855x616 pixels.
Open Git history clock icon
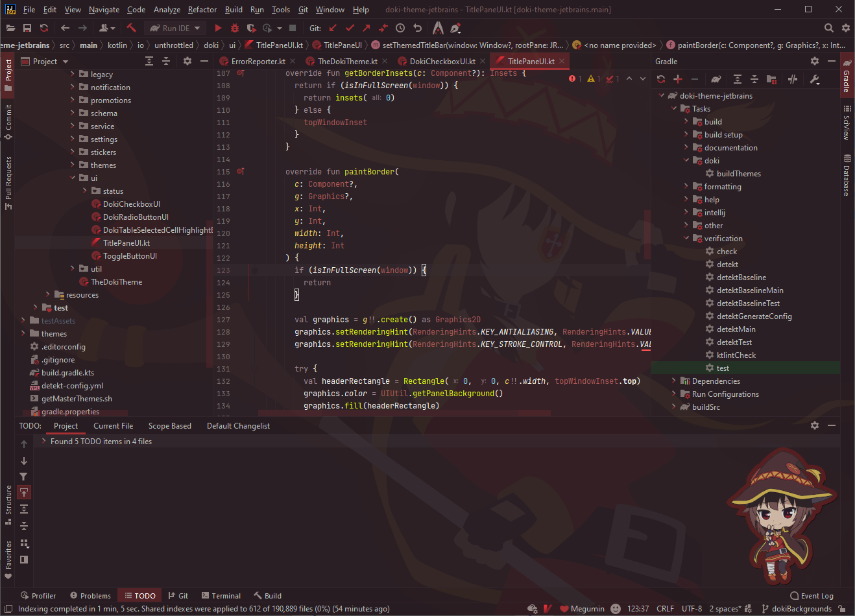point(400,28)
